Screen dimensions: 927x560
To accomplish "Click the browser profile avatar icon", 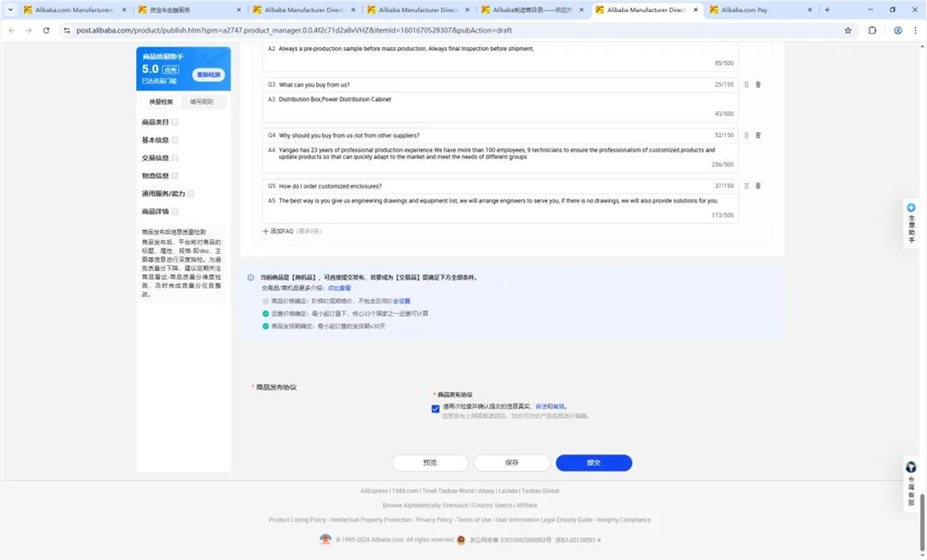I will (897, 30).
